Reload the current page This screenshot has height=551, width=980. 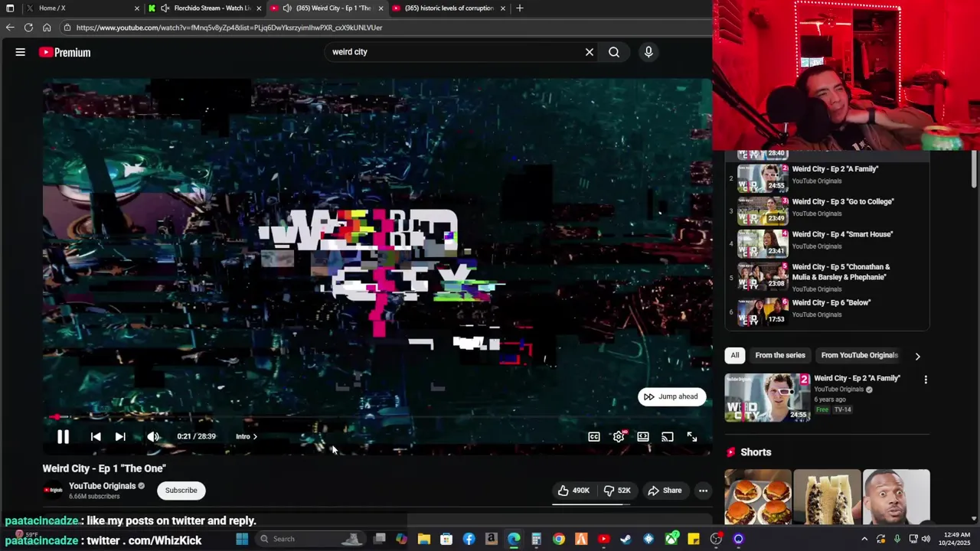click(28, 28)
